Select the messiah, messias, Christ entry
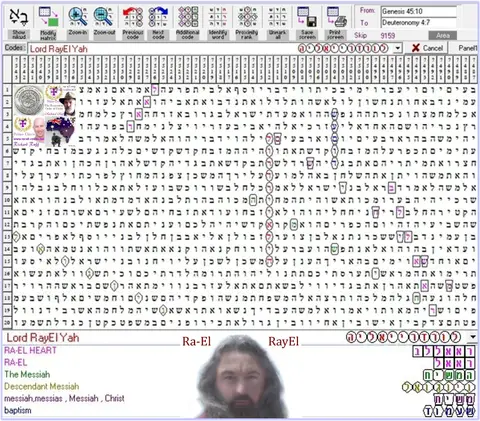Screen dimensions: 480x421 point(64,398)
